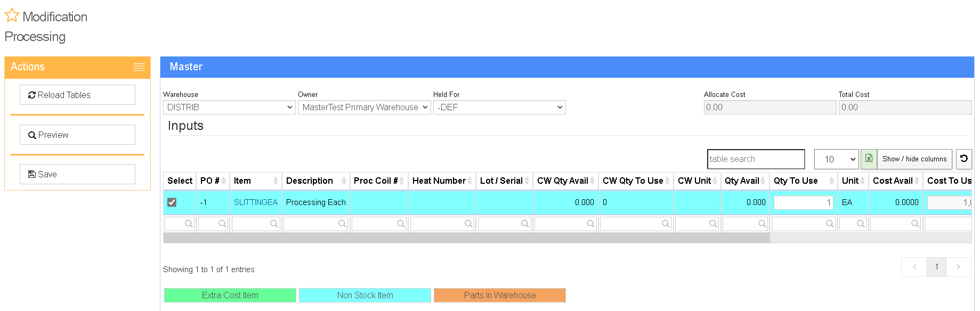
Task: Click the Lot / Serial column filter box
Action: tap(504, 224)
